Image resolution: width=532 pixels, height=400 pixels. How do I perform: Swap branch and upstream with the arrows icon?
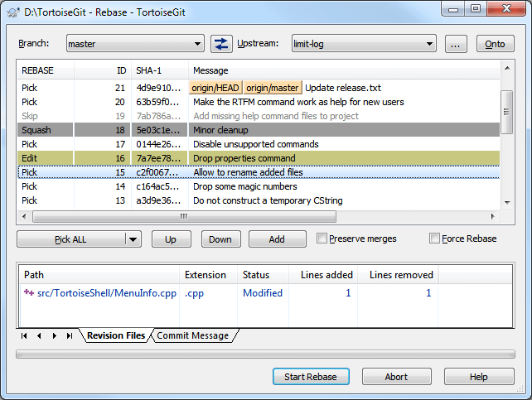[x=221, y=44]
